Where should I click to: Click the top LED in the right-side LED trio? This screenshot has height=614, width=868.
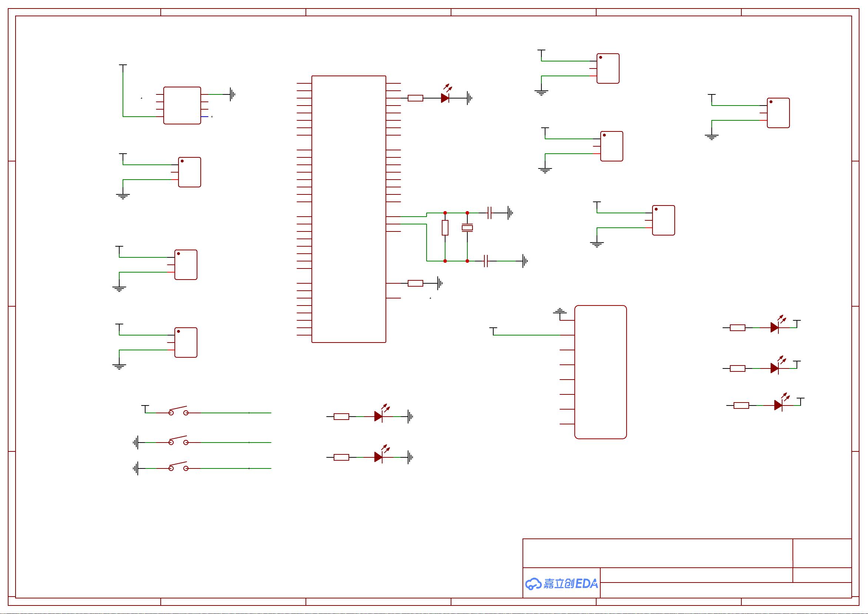click(774, 327)
